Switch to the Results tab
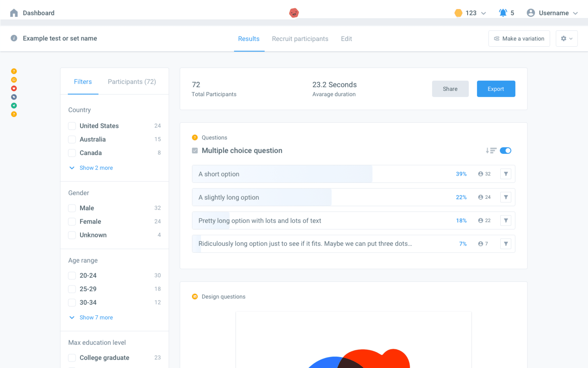 [x=249, y=39]
